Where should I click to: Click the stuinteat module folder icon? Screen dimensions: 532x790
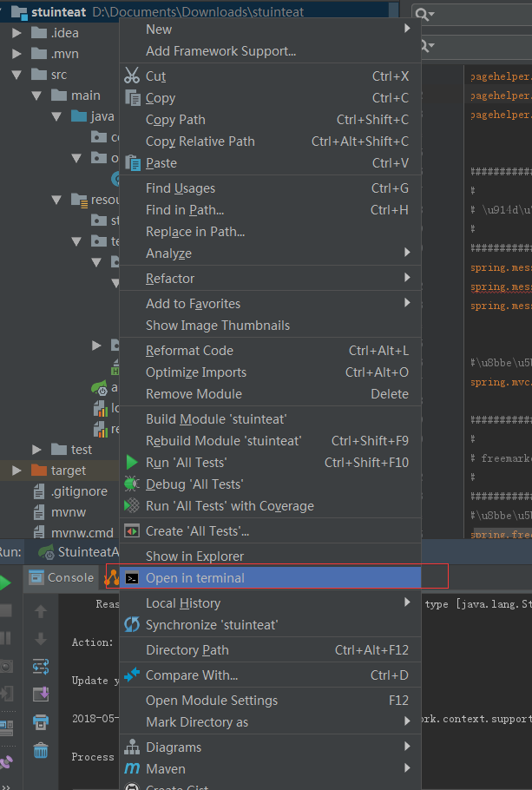(19, 12)
